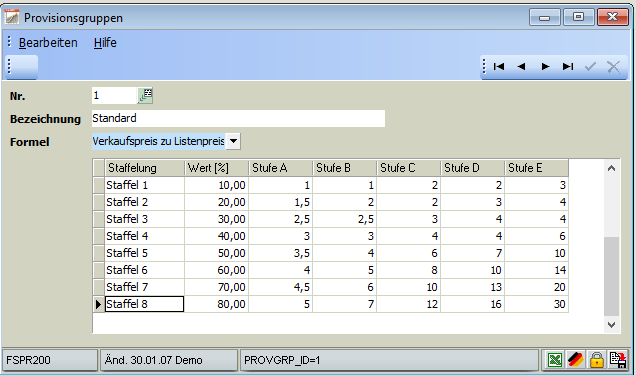
Task: Click the Stufe A column header
Action: click(281, 168)
